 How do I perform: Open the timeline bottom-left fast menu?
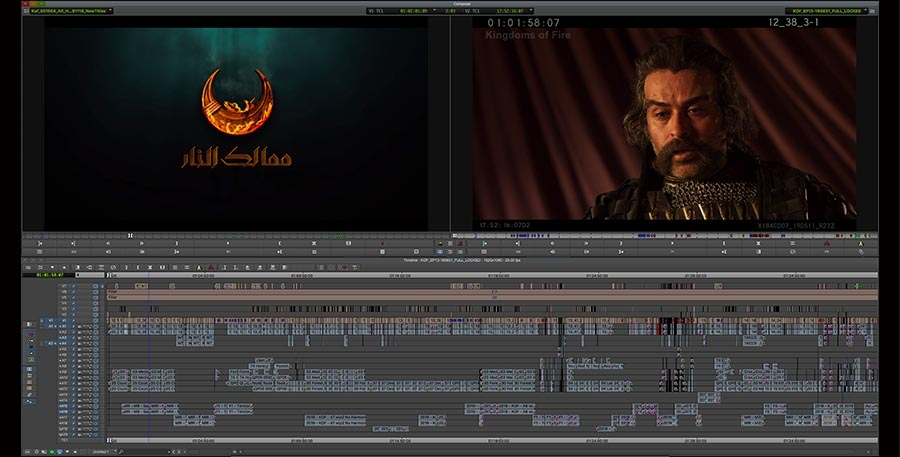[x=28, y=452]
